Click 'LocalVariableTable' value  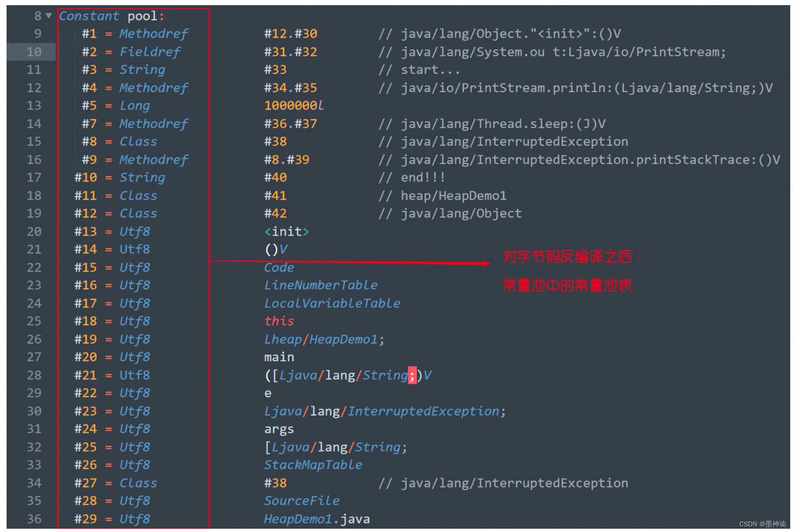click(x=332, y=303)
